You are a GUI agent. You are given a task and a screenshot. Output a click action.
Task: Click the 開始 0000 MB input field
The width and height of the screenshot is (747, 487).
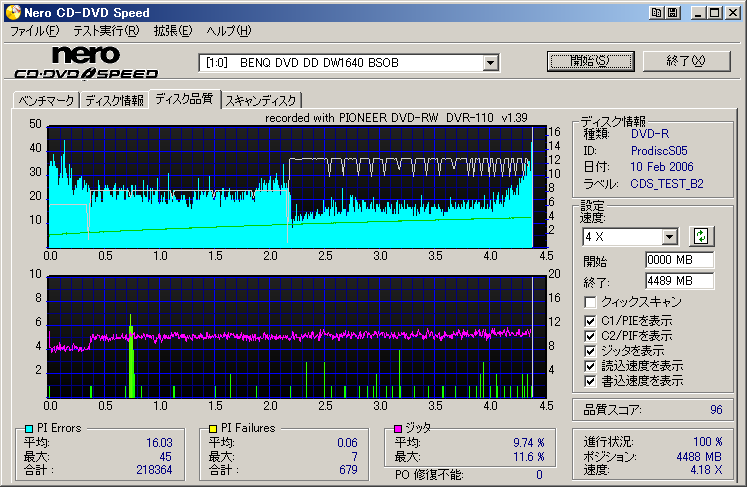[x=679, y=260]
